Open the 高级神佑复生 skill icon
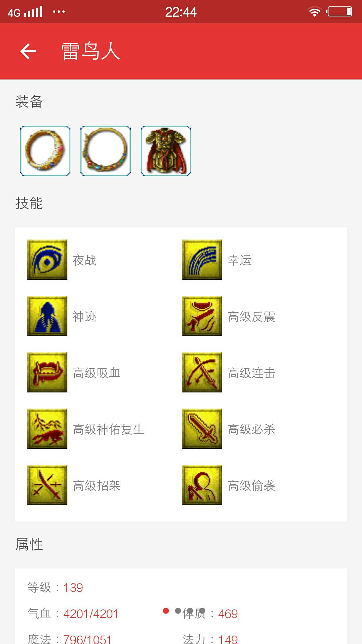Screen dimensions: 362x644 point(47,429)
